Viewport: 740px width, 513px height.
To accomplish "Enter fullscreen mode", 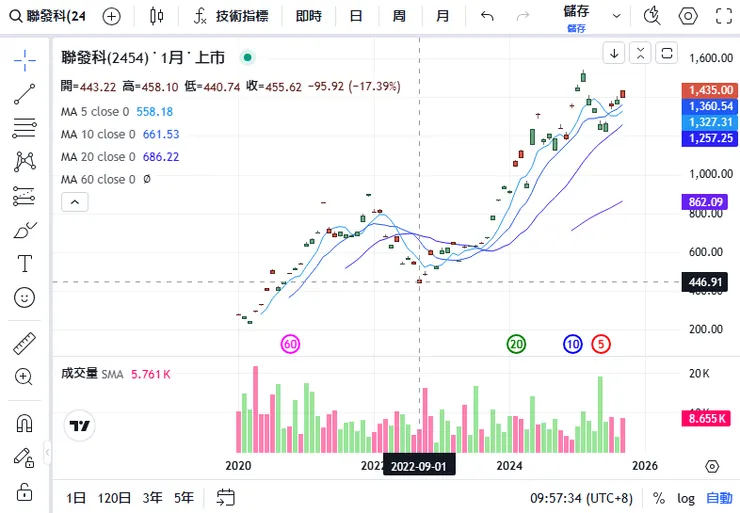I will [x=723, y=17].
